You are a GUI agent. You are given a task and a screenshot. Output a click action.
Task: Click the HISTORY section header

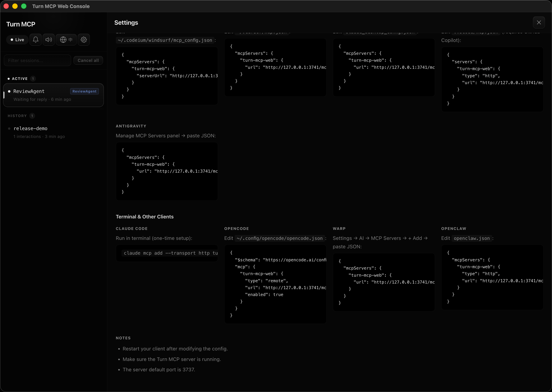click(17, 116)
